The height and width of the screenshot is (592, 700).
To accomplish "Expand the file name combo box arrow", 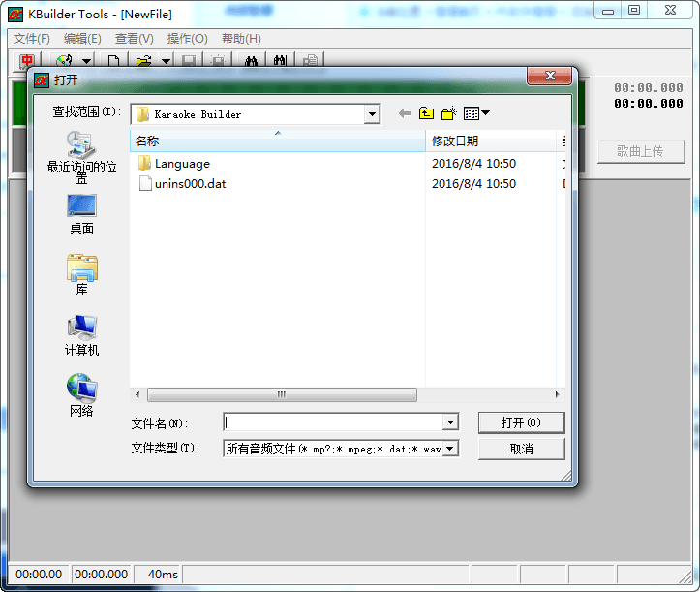I will coord(450,422).
